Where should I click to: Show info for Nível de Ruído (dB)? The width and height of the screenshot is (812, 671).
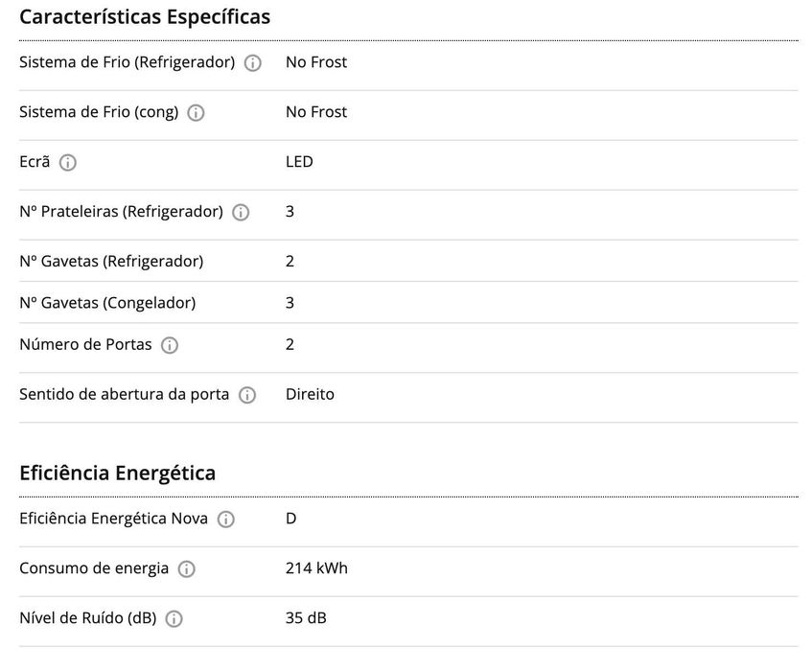174,619
